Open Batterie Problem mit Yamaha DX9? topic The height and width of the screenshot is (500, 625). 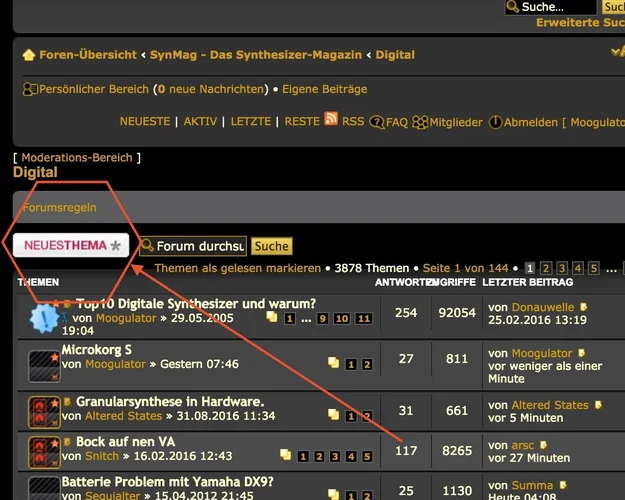pos(167,482)
